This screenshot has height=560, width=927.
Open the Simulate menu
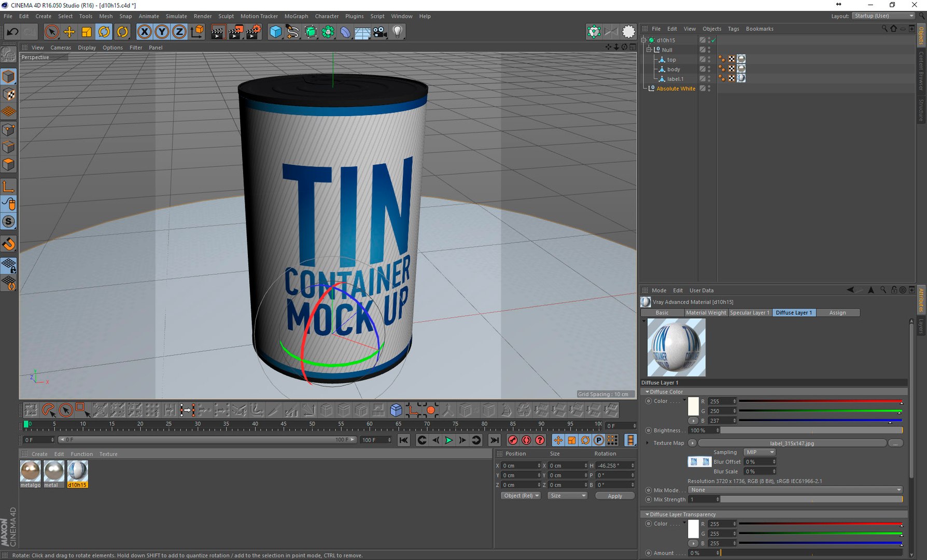(x=176, y=16)
